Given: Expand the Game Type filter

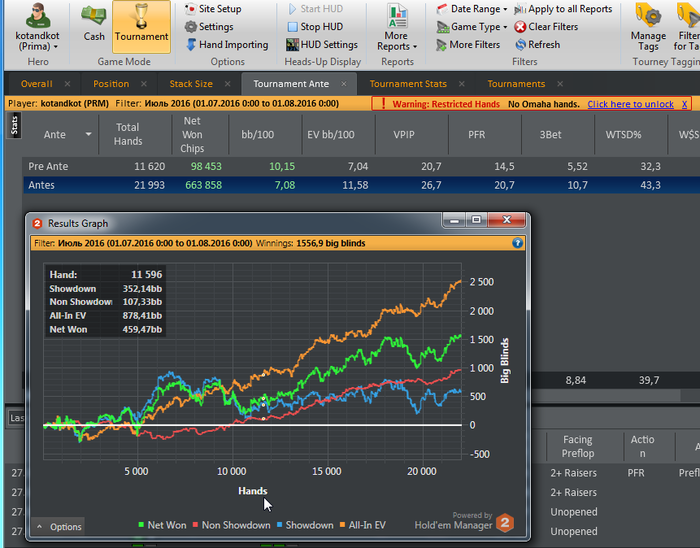Looking at the screenshot, I should (x=471, y=27).
